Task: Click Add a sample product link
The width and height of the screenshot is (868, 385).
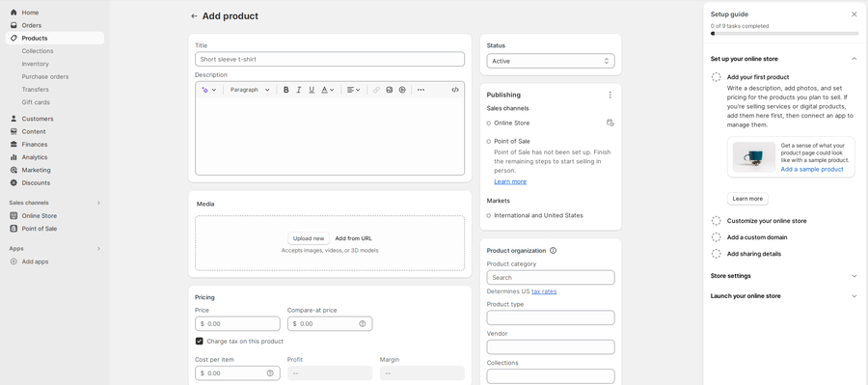Action: coord(812,170)
